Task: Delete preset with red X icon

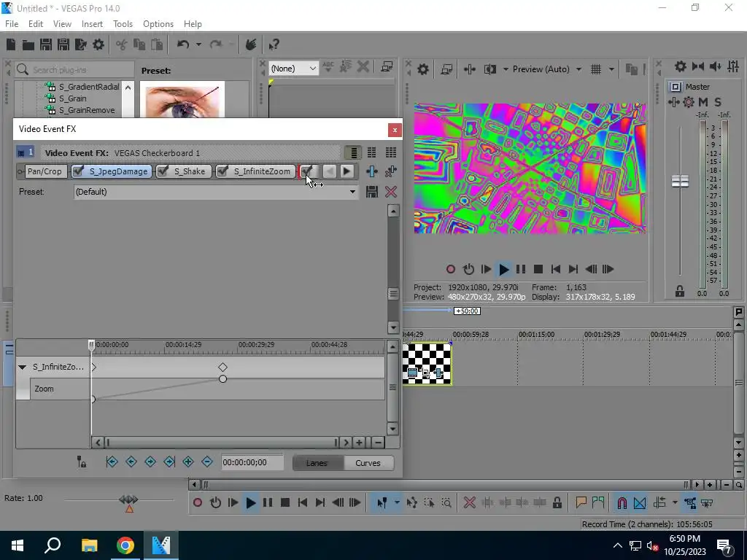Action: (391, 192)
